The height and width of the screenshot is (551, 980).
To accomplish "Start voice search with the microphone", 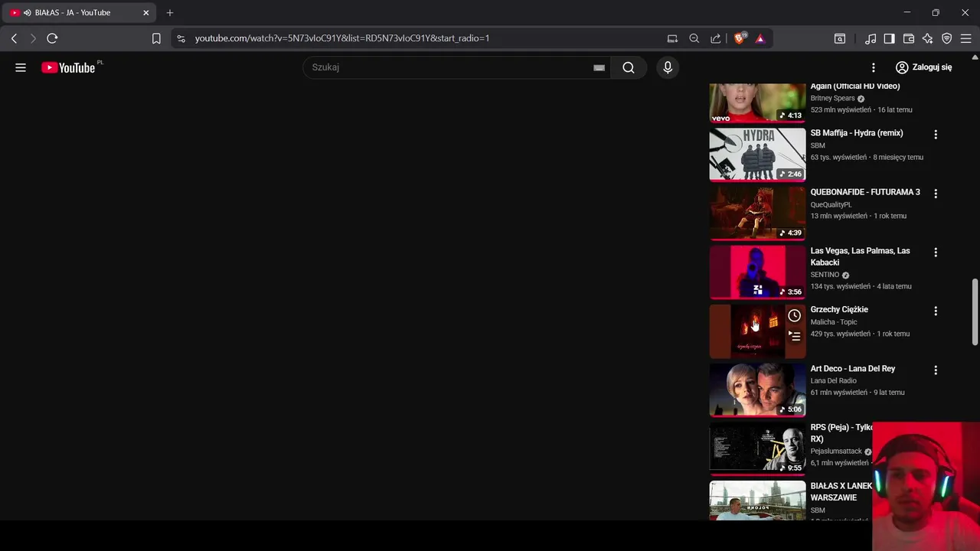I will click(x=668, y=67).
